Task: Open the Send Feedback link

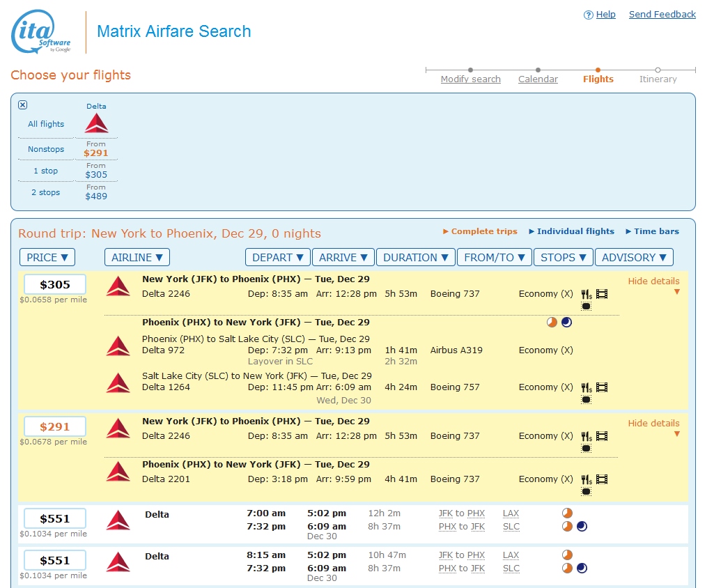Action: pos(662,15)
